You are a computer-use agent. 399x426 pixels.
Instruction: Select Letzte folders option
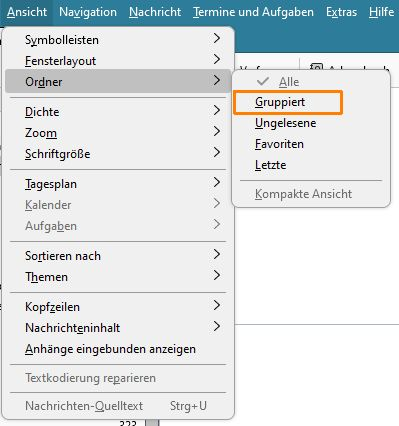click(311, 165)
